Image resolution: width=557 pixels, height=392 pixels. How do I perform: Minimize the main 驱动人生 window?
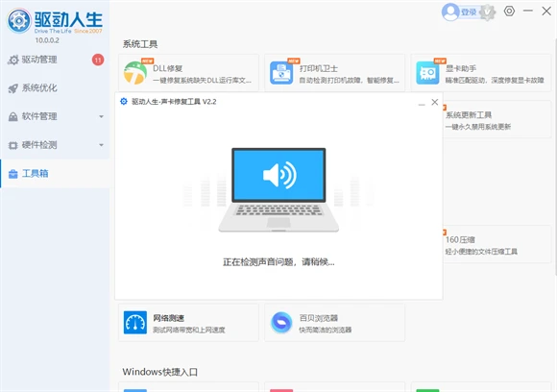(x=528, y=11)
